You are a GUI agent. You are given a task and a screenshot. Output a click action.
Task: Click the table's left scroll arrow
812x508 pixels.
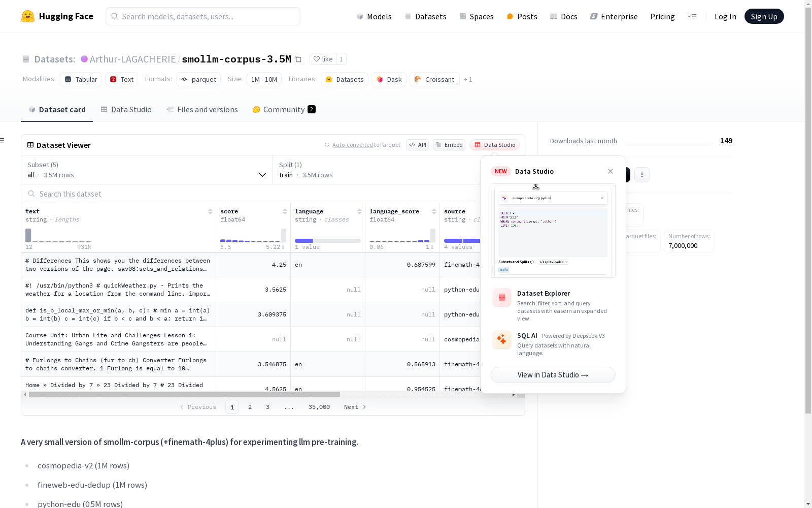(x=25, y=394)
